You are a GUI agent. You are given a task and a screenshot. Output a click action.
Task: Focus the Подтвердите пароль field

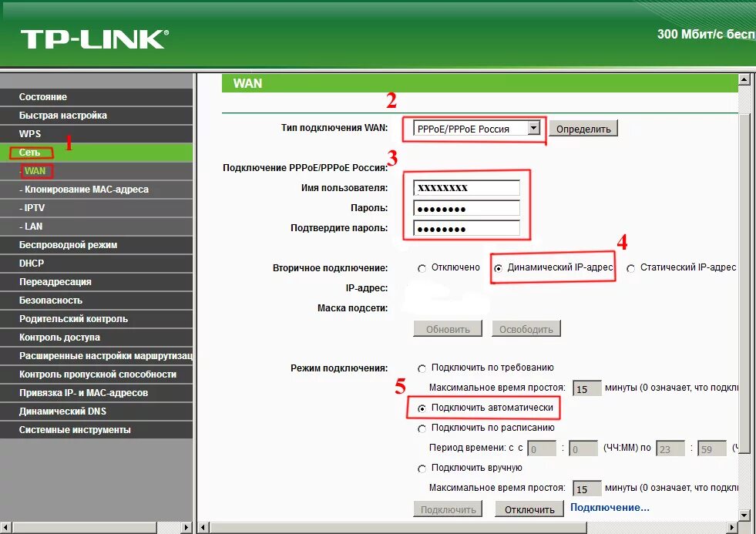pyautogui.click(x=466, y=228)
